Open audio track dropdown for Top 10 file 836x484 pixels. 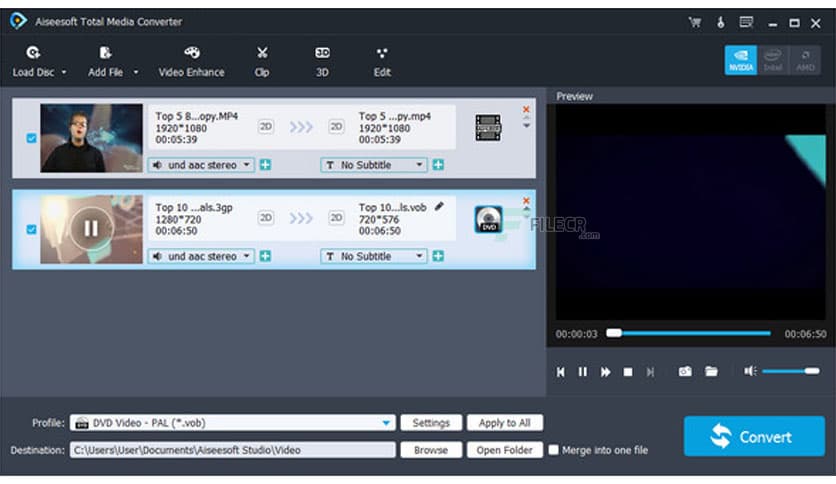point(201,256)
